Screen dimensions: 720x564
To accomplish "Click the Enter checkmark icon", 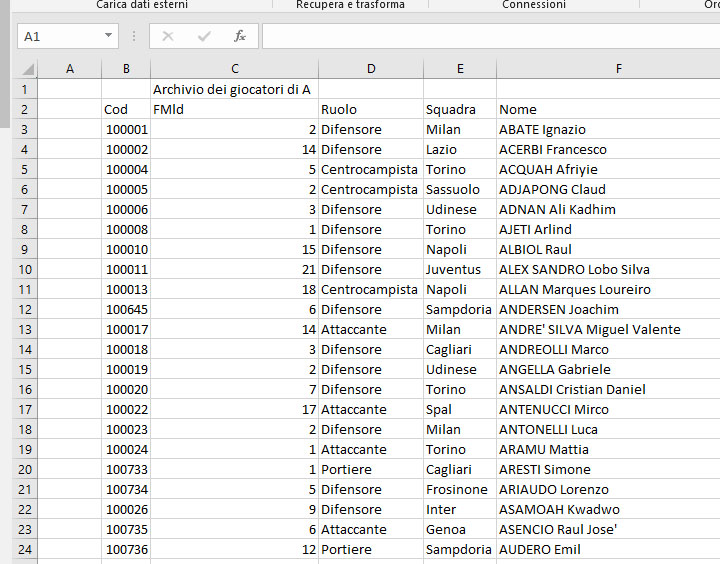I will pyautogui.click(x=204, y=36).
